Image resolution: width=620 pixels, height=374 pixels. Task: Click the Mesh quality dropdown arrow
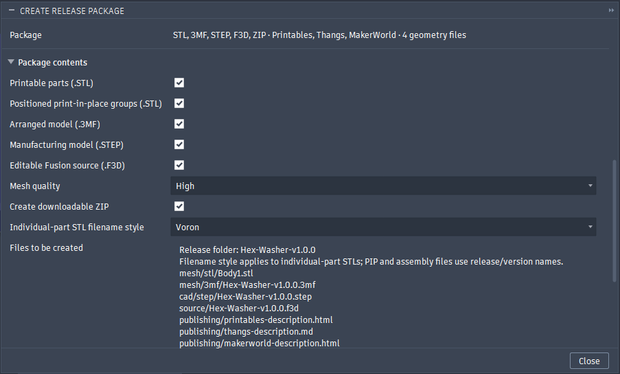point(590,186)
